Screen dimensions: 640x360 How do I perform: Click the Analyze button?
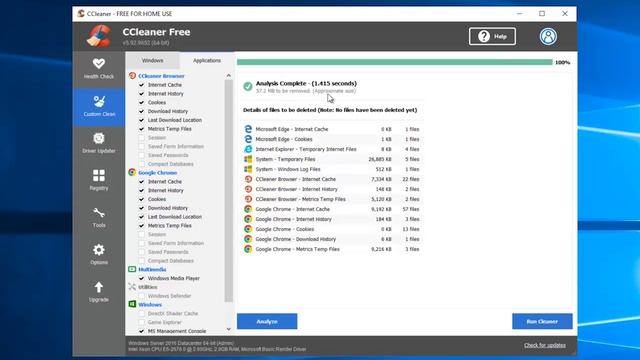[267, 321]
